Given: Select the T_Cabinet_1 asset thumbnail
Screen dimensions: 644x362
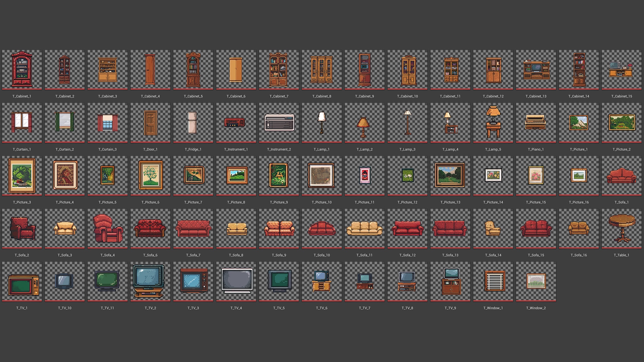Looking at the screenshot, I should point(22,69).
